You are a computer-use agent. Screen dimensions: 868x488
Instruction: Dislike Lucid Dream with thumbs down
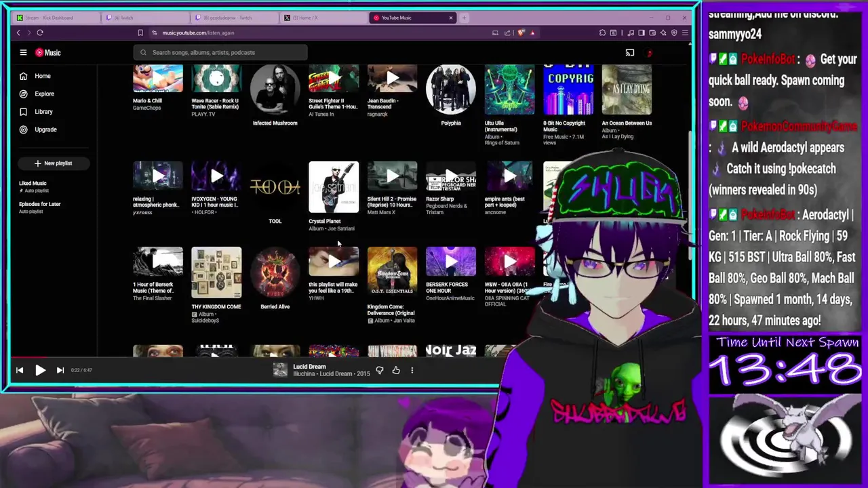(380, 370)
